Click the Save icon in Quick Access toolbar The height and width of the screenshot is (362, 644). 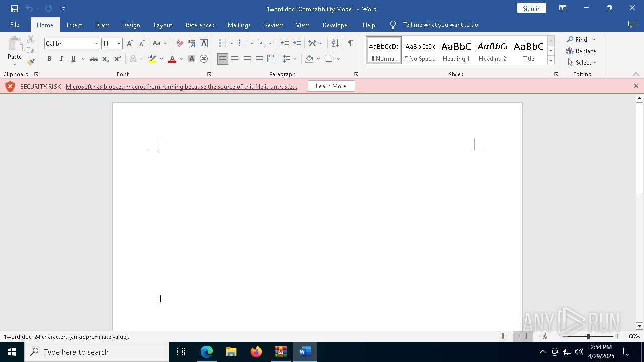15,9
